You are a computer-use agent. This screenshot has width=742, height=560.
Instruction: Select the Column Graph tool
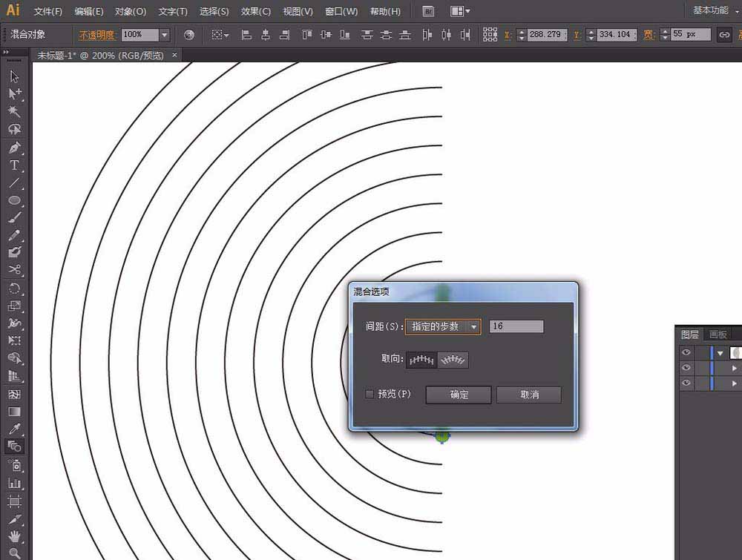click(x=14, y=484)
